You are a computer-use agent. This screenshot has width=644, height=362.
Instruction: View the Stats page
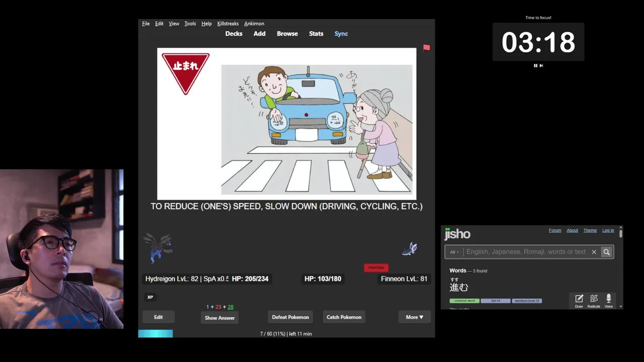pyautogui.click(x=316, y=34)
